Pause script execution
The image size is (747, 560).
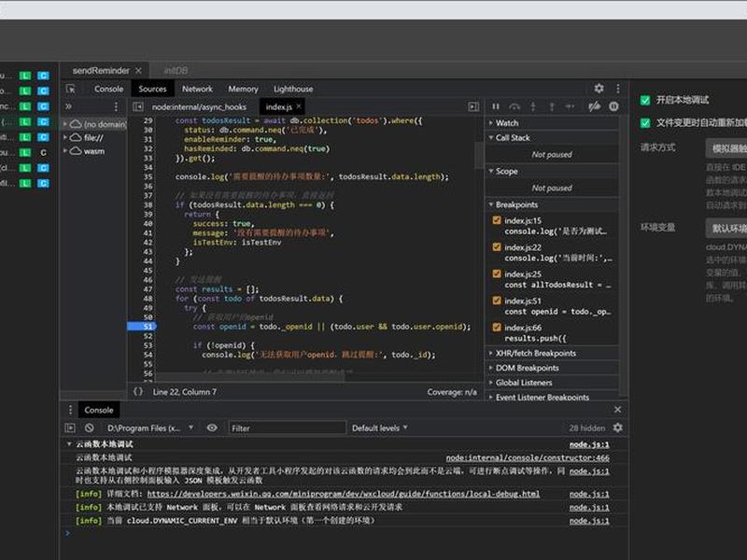click(x=496, y=106)
